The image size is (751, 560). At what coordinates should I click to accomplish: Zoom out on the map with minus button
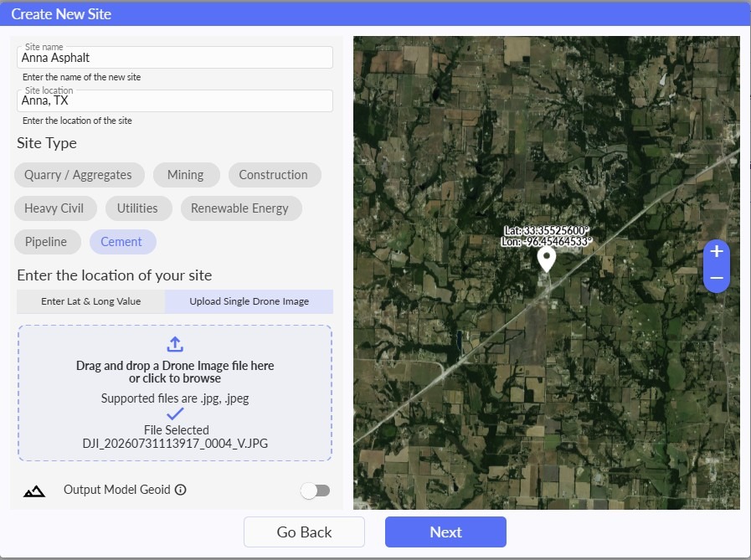[x=717, y=278]
